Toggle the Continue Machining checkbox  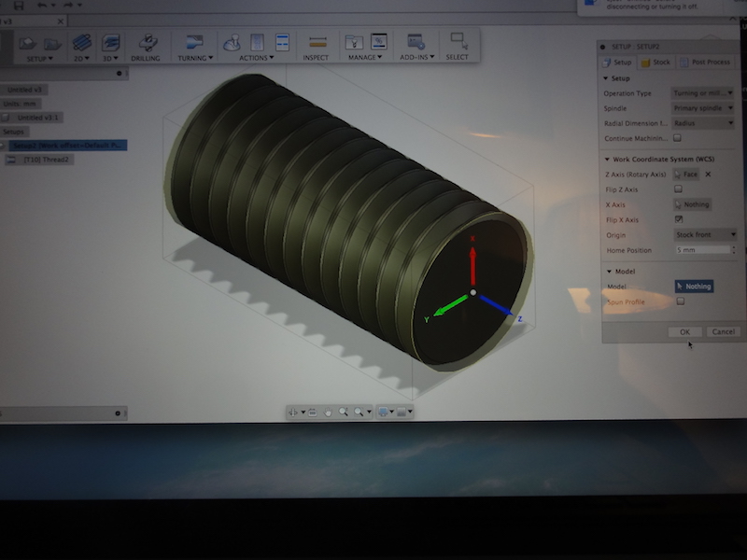coord(677,138)
